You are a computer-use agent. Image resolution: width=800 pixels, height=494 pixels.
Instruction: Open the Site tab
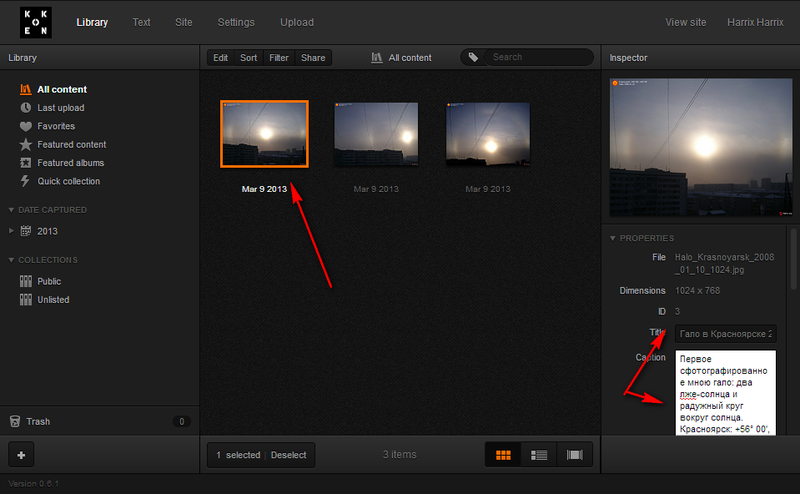pos(184,22)
